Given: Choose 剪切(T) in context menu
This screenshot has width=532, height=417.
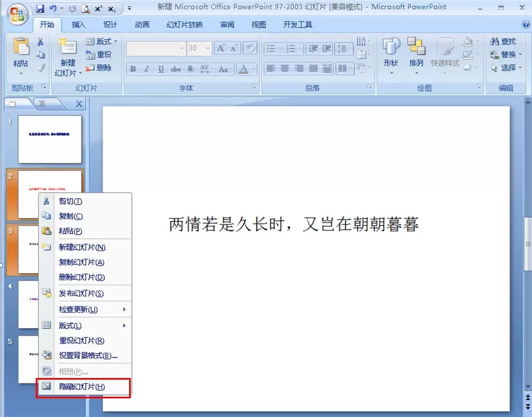Looking at the screenshot, I should [85, 201].
